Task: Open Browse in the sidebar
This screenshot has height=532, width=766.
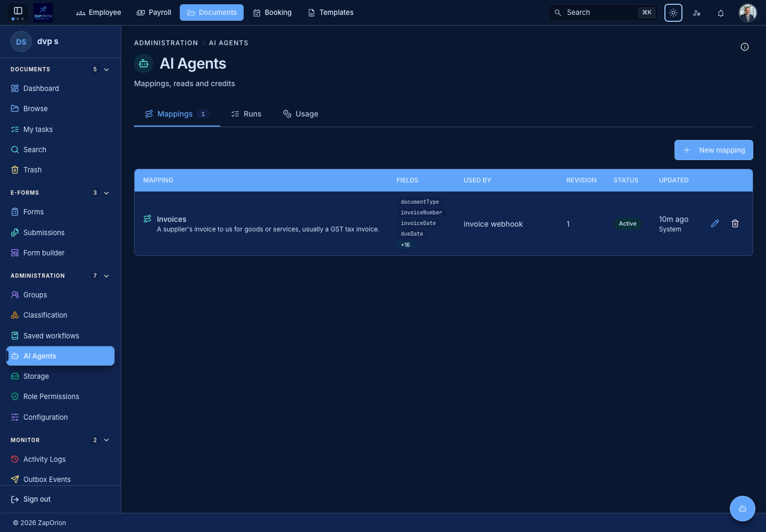Action: point(60,109)
